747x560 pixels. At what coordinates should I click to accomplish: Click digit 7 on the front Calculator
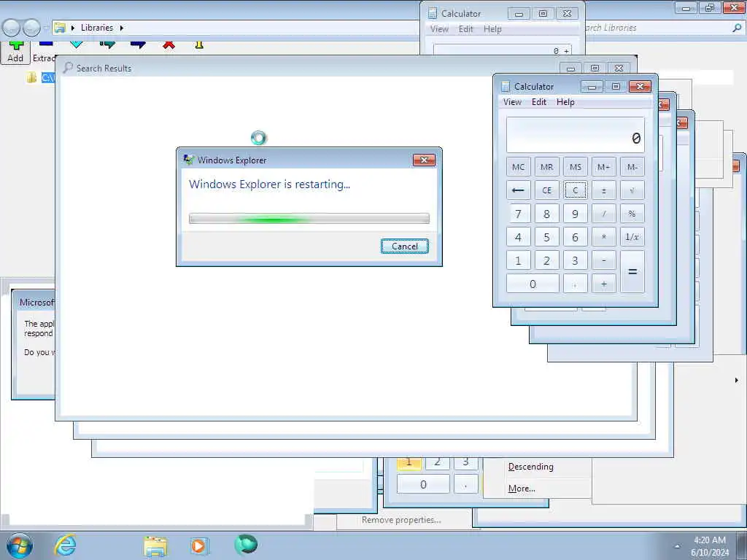pos(519,214)
